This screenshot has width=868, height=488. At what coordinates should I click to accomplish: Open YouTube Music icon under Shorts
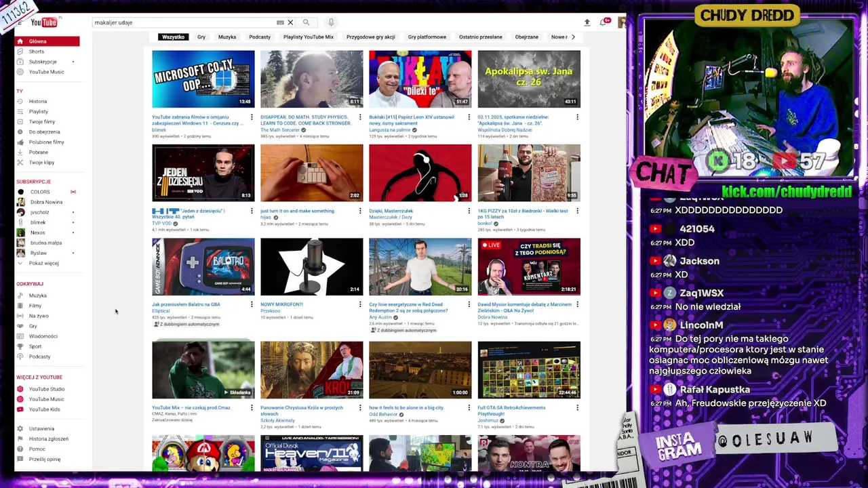click(20, 72)
